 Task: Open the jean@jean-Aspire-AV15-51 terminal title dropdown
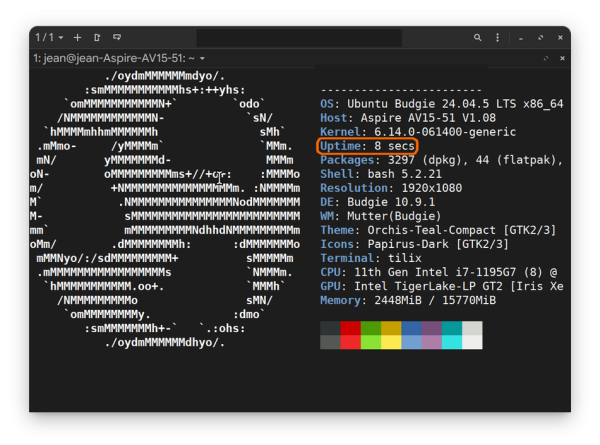point(119,58)
